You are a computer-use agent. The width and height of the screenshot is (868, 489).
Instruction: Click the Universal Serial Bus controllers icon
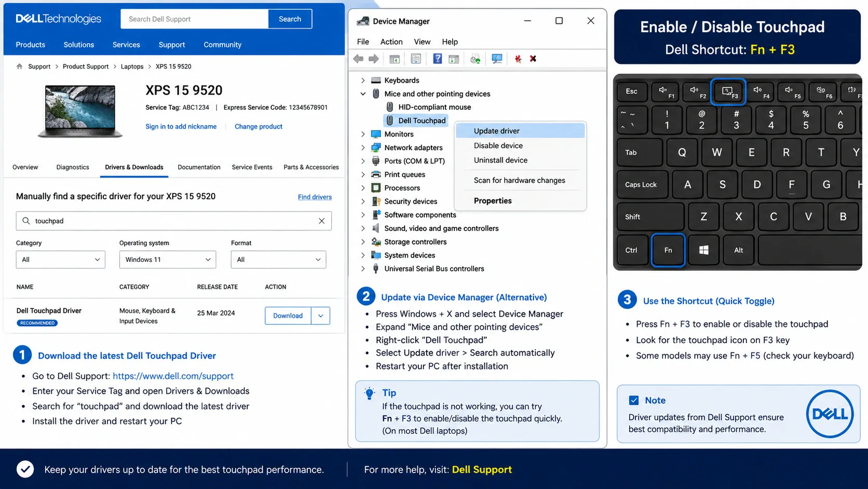(376, 269)
